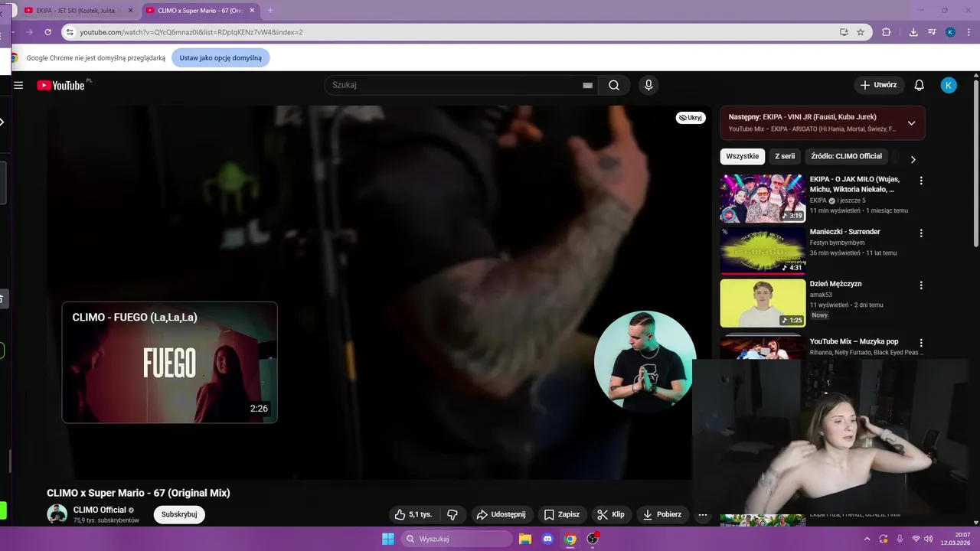Open more actions three-dot button under video
Viewport: 980px width, 551px height.
coord(703,514)
